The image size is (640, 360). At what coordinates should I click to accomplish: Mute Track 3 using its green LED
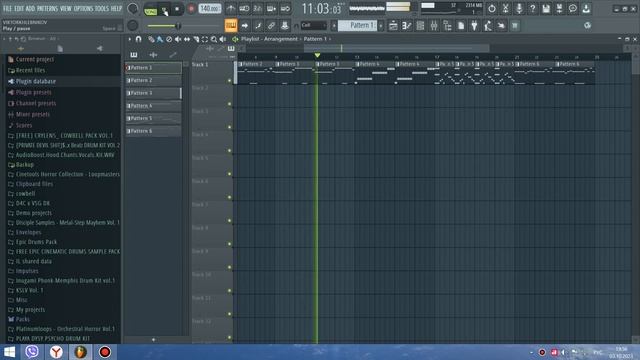click(x=229, y=127)
